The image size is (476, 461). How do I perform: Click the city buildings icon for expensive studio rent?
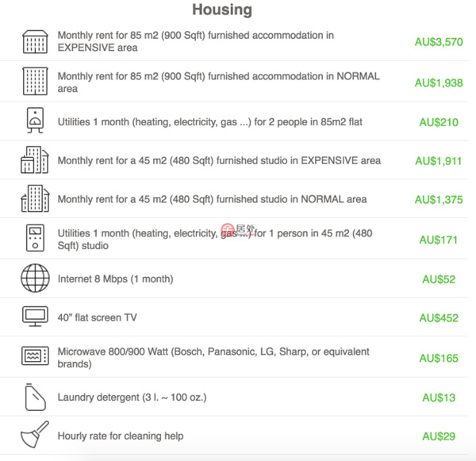coord(35,160)
